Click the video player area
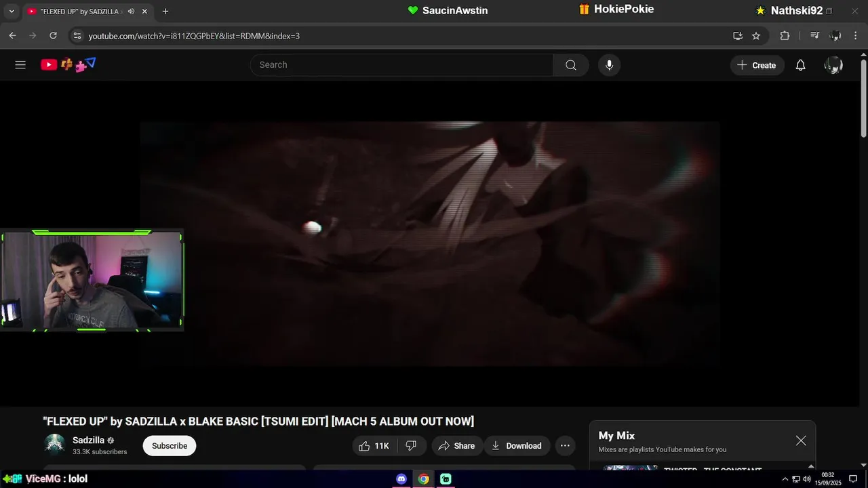 point(430,244)
